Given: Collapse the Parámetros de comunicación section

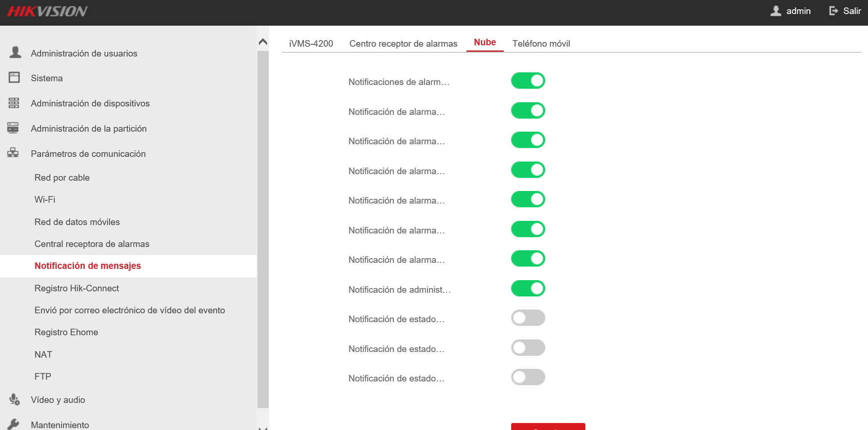Looking at the screenshot, I should 88,154.
